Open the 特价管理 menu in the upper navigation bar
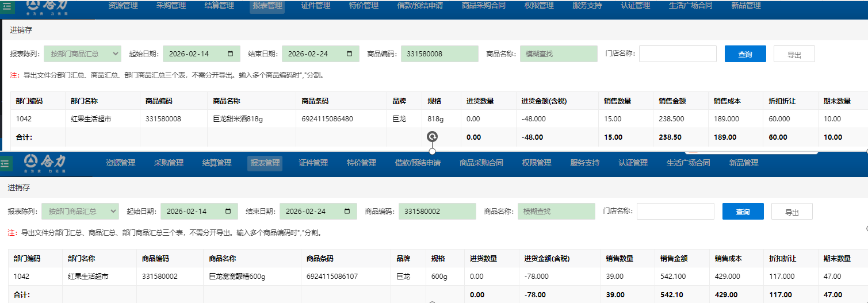The image size is (868, 303). click(364, 6)
